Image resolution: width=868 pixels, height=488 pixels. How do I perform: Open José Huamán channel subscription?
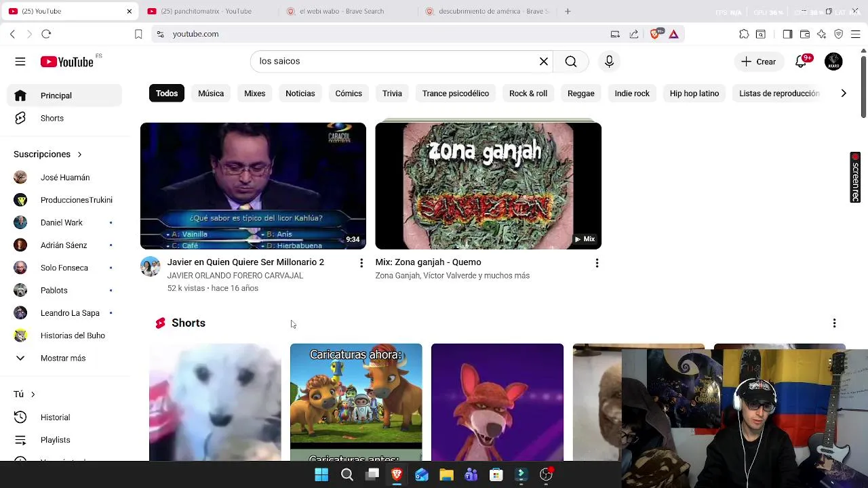64,178
